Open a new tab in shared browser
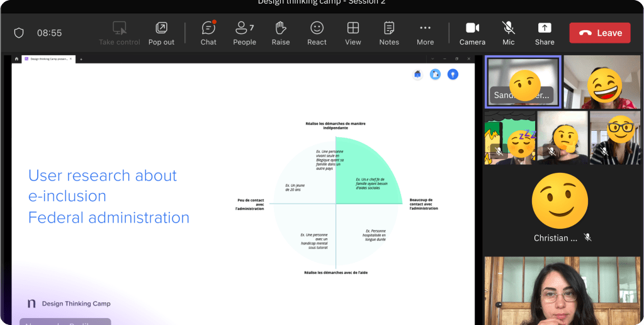Viewport: 644px width, 325px height. click(81, 58)
